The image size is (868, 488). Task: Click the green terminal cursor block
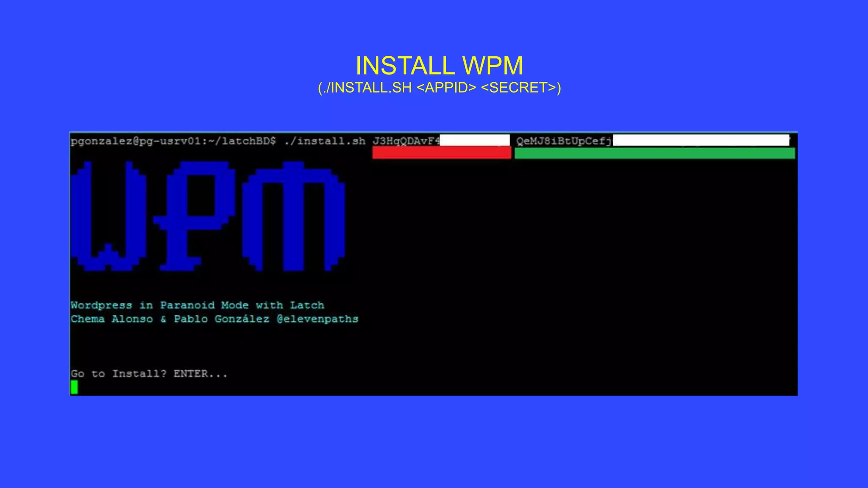[x=74, y=387]
